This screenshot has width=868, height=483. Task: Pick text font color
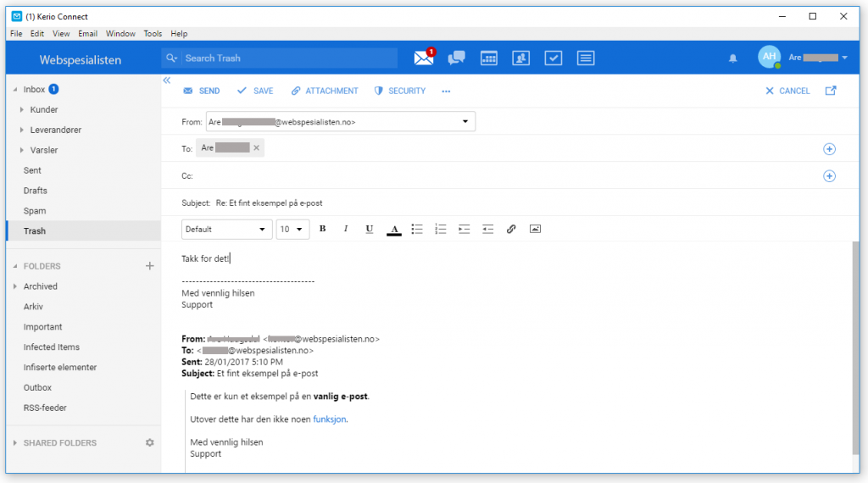[393, 229]
